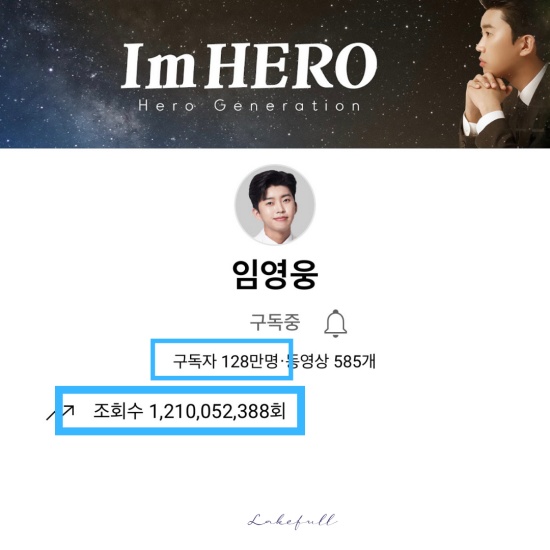Click the 구독자 128만명 subscriber count
The image size is (550, 550).
coord(225,361)
